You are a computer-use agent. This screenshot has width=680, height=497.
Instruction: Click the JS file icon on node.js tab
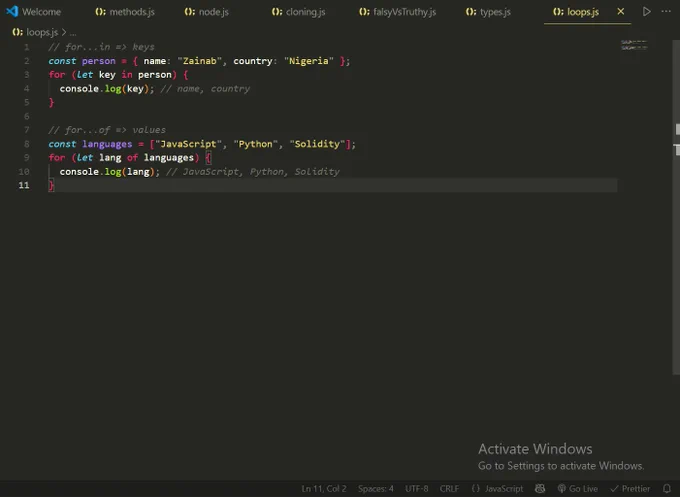point(190,12)
